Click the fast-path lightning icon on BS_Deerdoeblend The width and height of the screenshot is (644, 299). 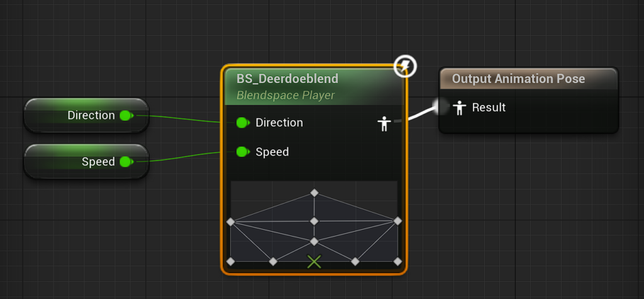tap(405, 66)
